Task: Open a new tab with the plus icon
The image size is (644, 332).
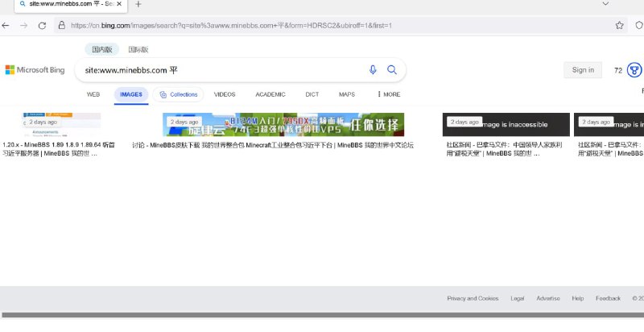Action: coord(138,4)
